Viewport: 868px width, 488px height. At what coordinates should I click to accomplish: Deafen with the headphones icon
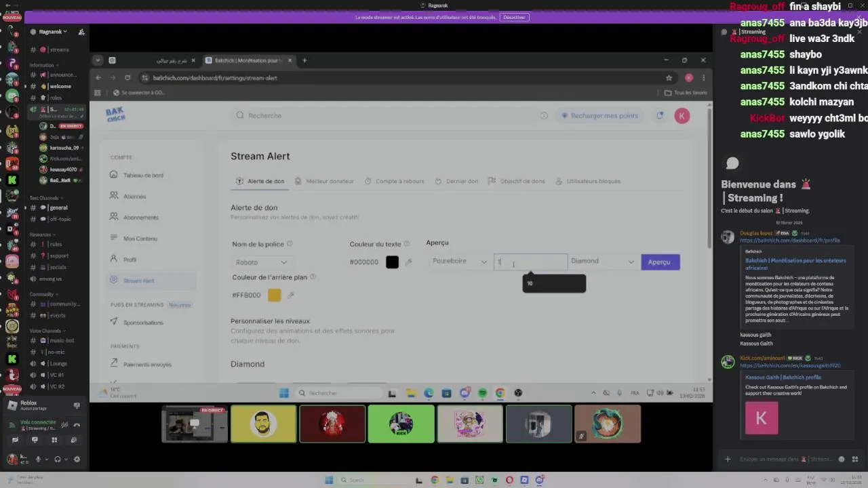[57, 459]
